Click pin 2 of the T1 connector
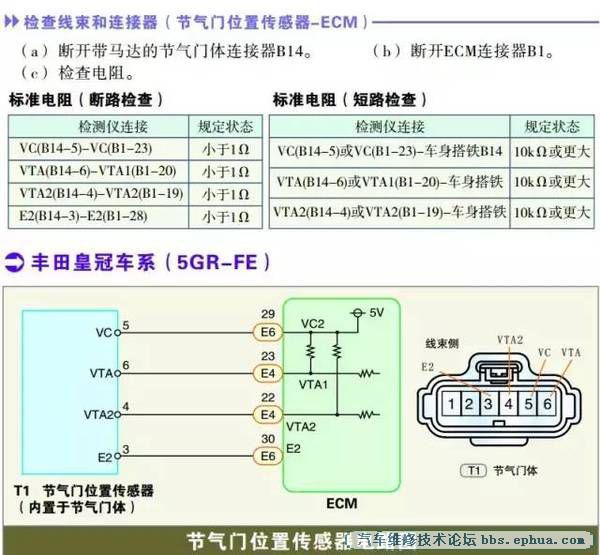The height and width of the screenshot is (555, 600). 470,404
